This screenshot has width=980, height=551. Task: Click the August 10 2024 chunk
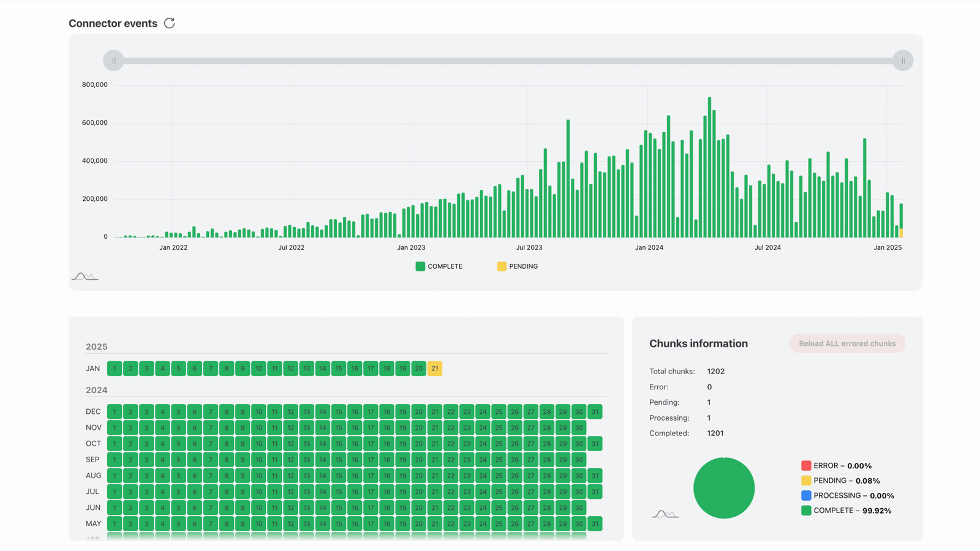[x=258, y=476]
